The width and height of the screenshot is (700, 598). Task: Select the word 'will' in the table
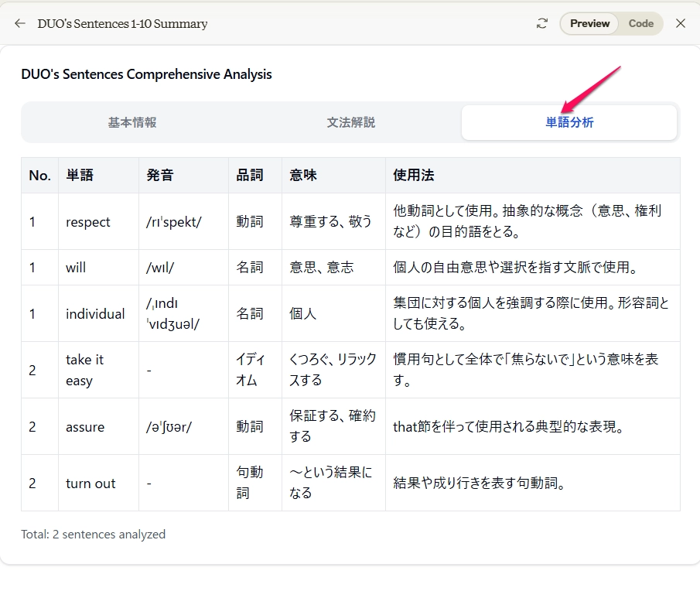coord(76,268)
